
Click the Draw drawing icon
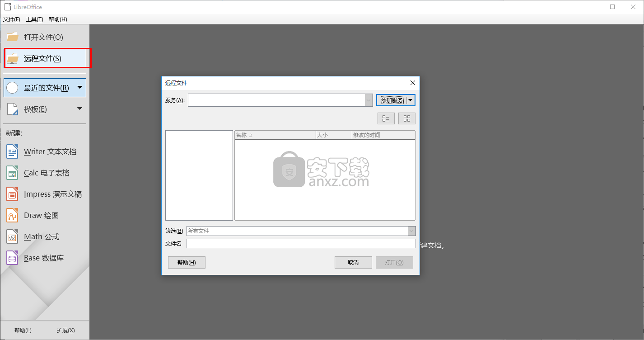point(12,215)
